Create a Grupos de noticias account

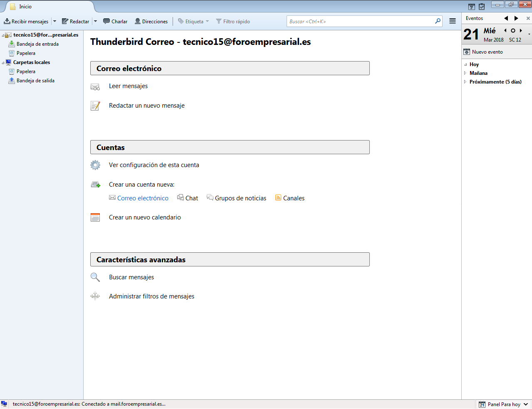pyautogui.click(x=240, y=198)
